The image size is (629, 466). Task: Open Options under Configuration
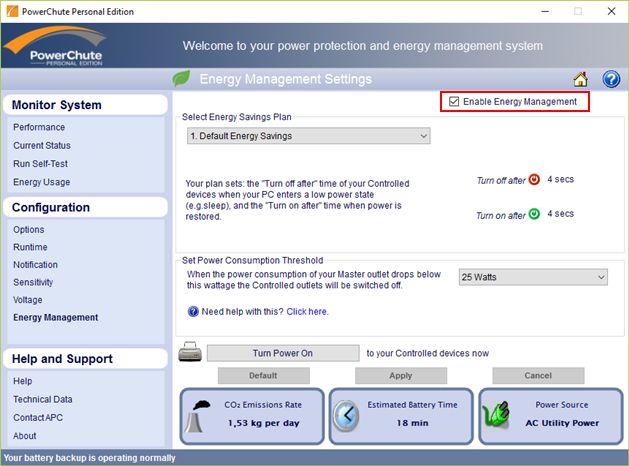(x=28, y=230)
